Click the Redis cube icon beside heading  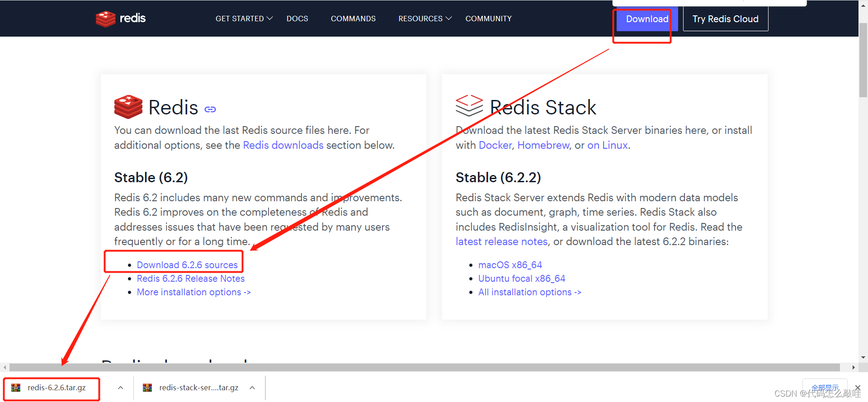coord(128,107)
